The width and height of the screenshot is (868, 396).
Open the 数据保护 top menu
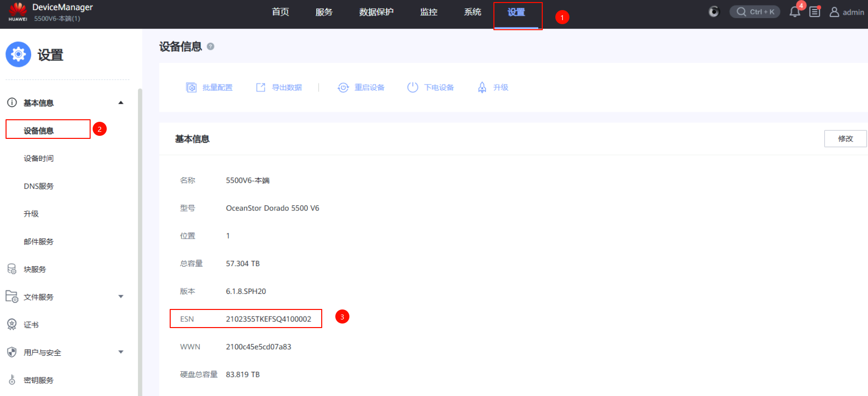376,12
